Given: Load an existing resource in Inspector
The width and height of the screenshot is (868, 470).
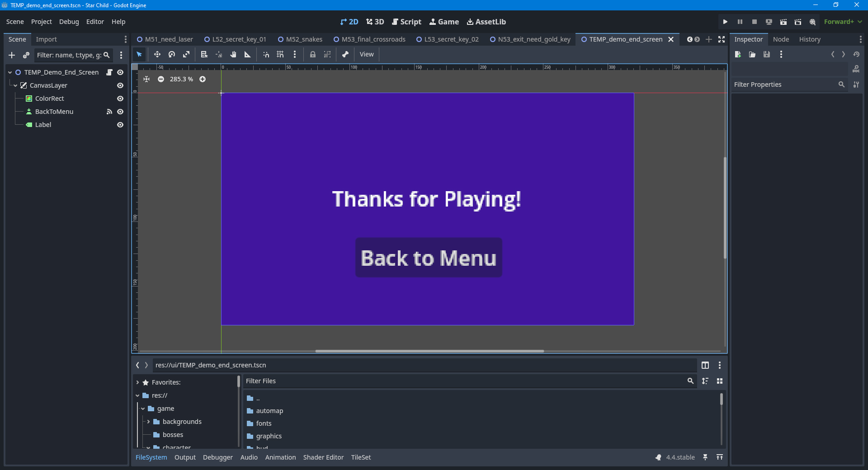Looking at the screenshot, I should [x=752, y=54].
